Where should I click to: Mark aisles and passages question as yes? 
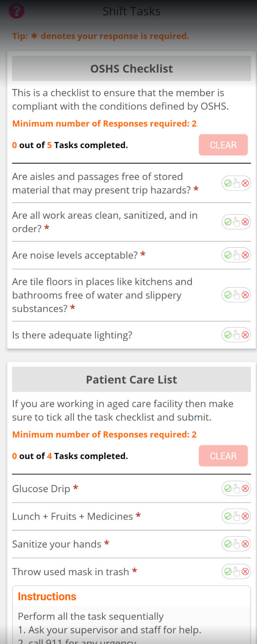[x=228, y=183]
